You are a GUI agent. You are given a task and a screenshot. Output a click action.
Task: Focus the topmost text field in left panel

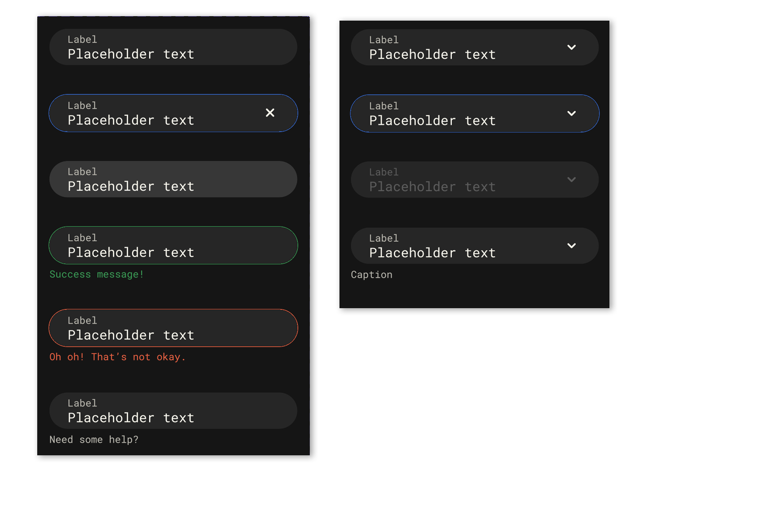click(x=173, y=47)
